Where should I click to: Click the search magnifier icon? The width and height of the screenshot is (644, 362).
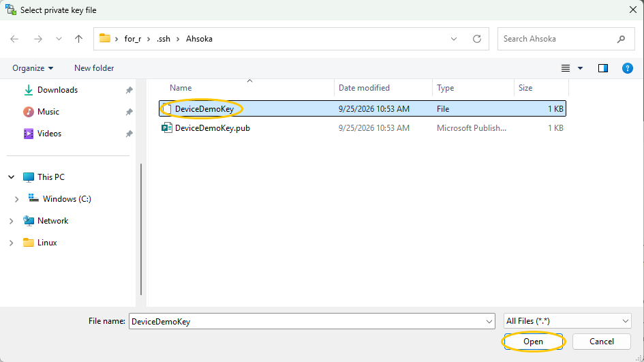point(621,39)
